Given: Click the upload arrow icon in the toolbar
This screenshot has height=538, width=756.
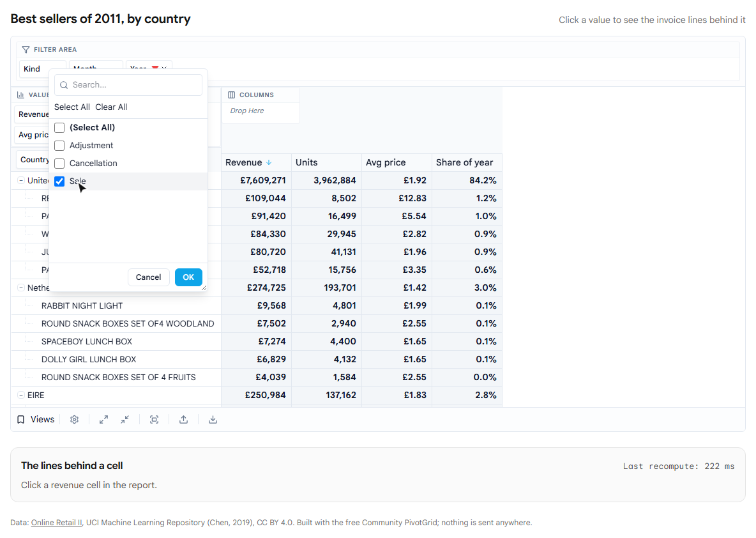Looking at the screenshot, I should coord(184,419).
